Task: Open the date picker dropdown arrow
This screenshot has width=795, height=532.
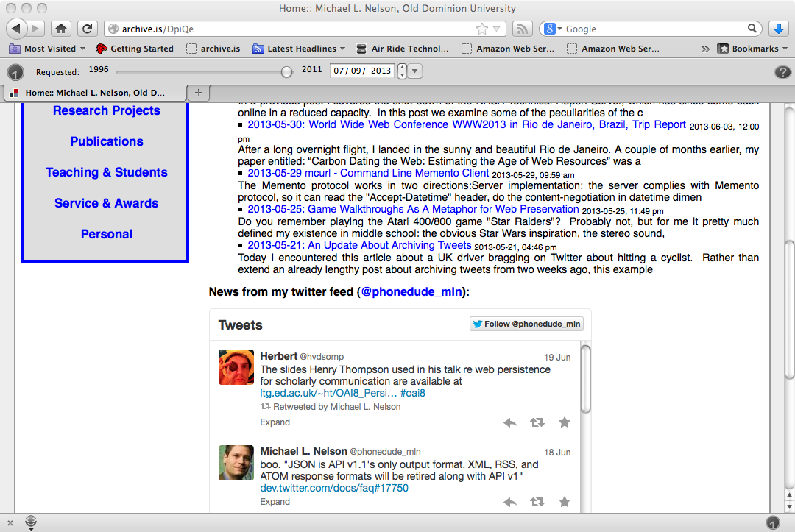Action: click(x=414, y=71)
